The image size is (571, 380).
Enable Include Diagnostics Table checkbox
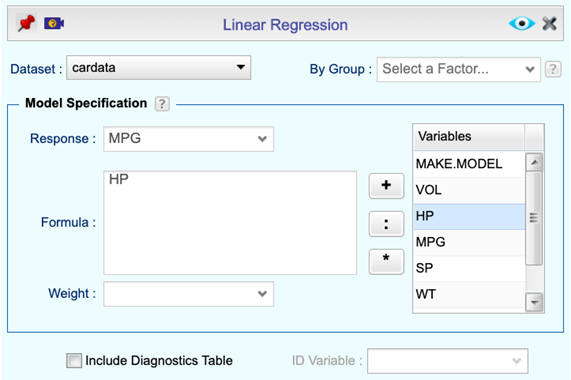click(74, 361)
